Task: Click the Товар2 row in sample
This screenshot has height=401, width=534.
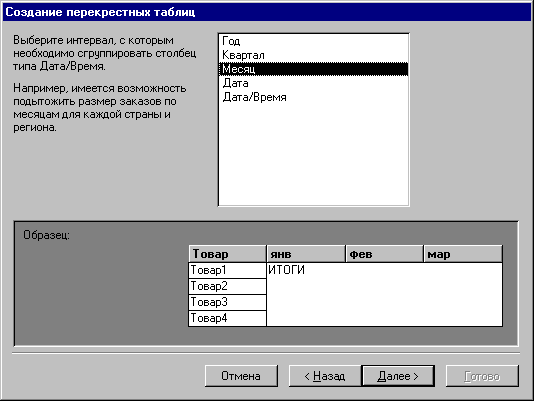Action: pos(227,286)
